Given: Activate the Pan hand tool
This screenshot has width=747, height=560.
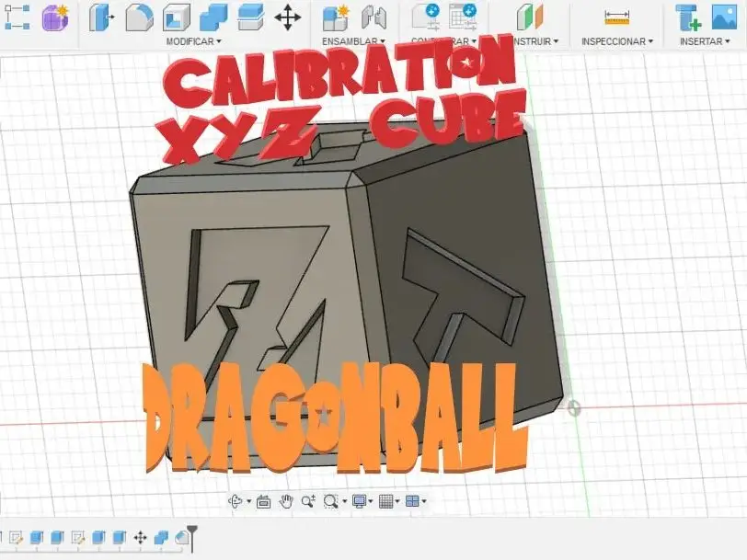Looking at the screenshot, I should [286, 501].
